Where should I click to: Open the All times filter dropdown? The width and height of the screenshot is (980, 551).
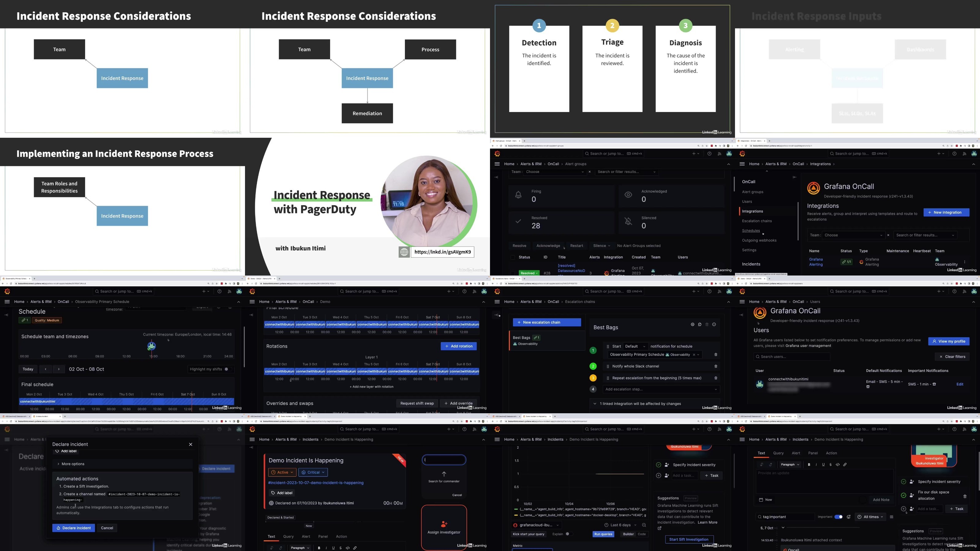coord(871,517)
